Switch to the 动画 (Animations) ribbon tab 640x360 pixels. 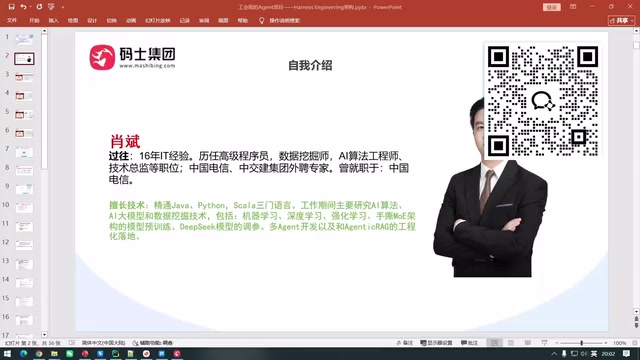(131, 20)
